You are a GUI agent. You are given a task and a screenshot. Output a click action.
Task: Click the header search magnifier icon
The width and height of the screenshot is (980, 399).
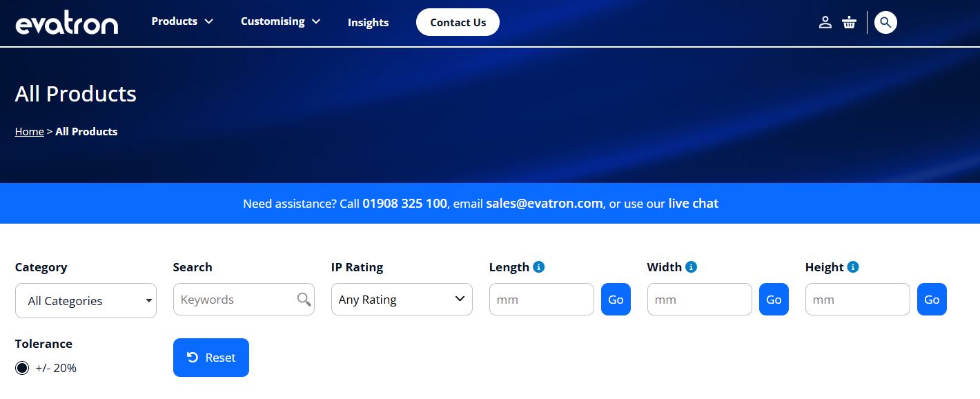point(885,22)
